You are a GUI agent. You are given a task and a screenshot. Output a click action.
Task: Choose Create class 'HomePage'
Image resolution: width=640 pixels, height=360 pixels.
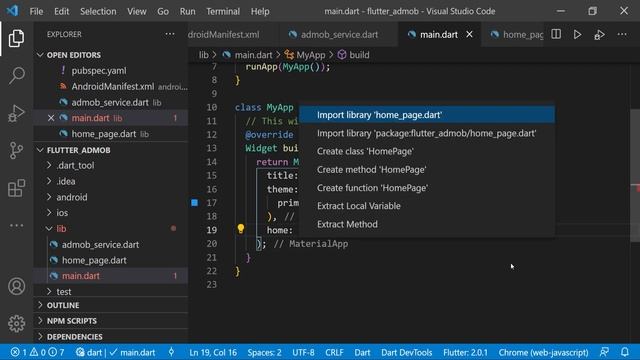click(427, 151)
